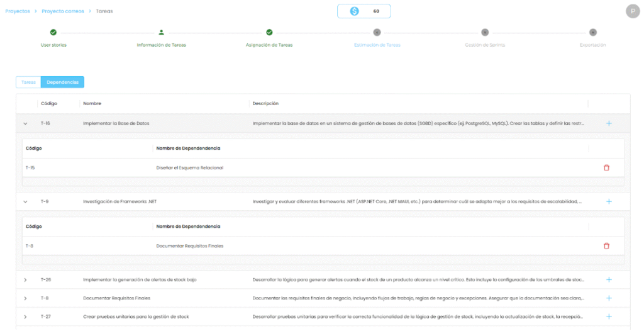
Task: Collapse the T-16 task row
Action: tap(25, 124)
